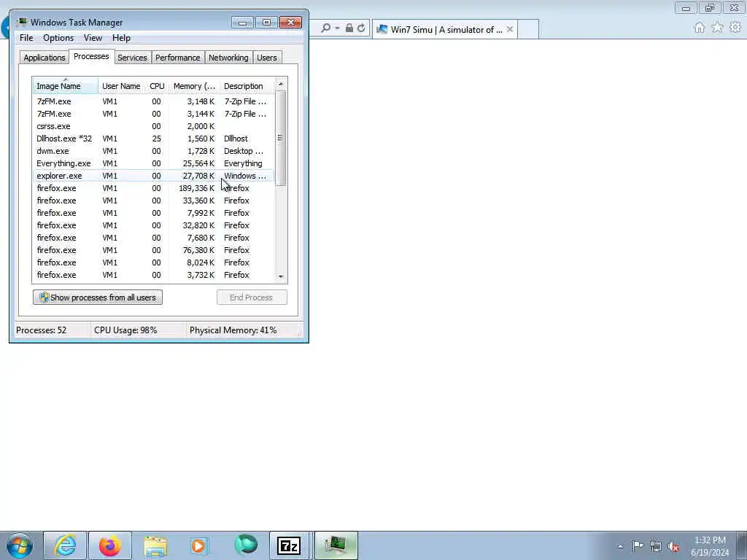Open the Windows Start orb
Viewport: 747px width, 560px height.
[x=20, y=545]
